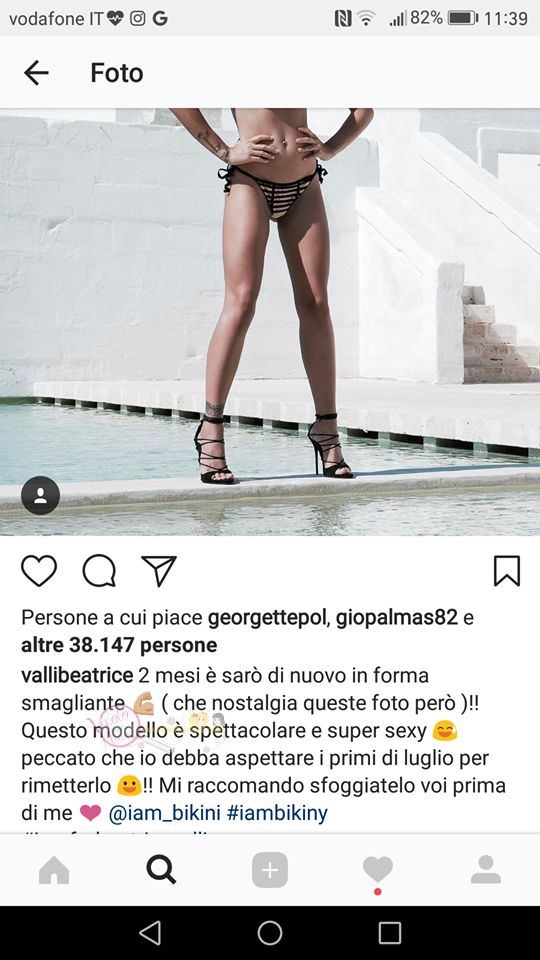Show tagged people on the photo
Image resolution: width=540 pixels, height=960 pixels.
pos(40,495)
